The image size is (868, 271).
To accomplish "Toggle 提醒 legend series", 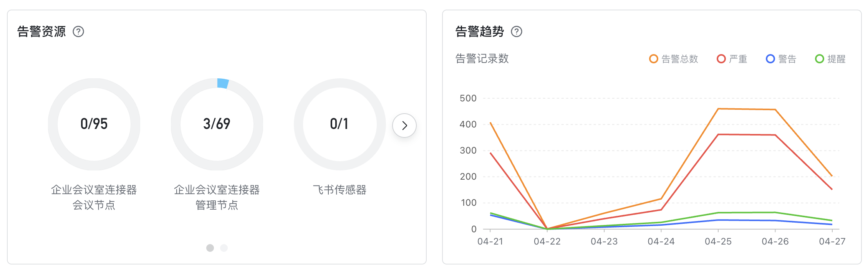I will point(830,59).
